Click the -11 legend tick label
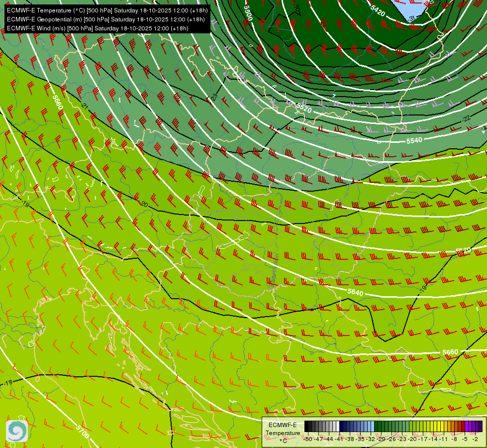This screenshot has width=487, height=448. point(443,440)
